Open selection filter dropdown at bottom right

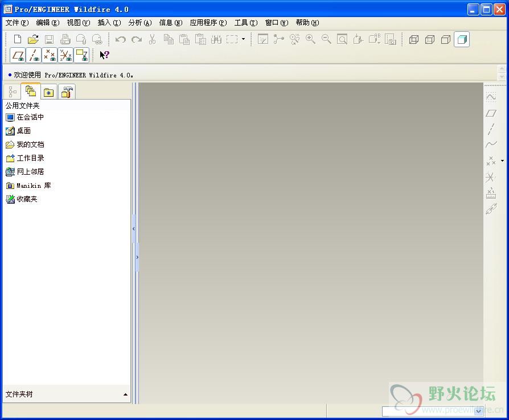coord(478,411)
